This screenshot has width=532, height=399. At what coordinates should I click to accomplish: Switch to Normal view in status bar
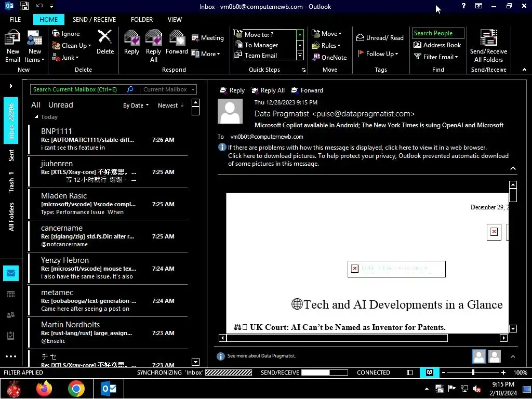pyautogui.click(x=409, y=372)
